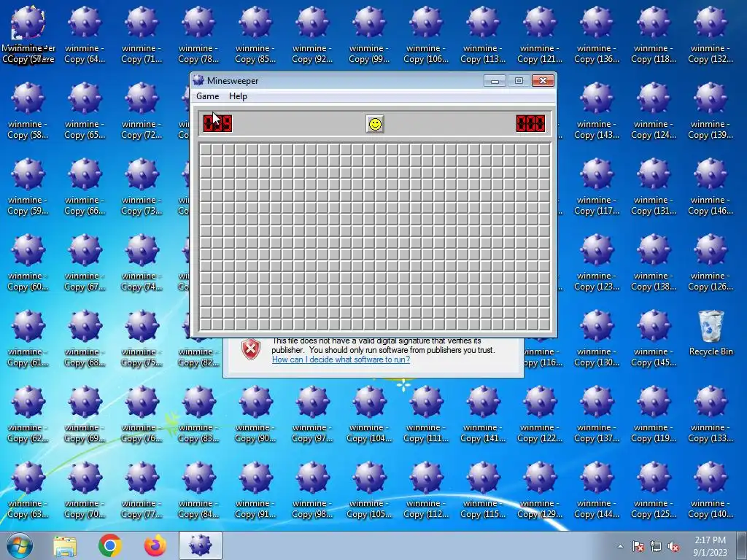Select winmine - Copy (58) desktop icon

[28, 111]
